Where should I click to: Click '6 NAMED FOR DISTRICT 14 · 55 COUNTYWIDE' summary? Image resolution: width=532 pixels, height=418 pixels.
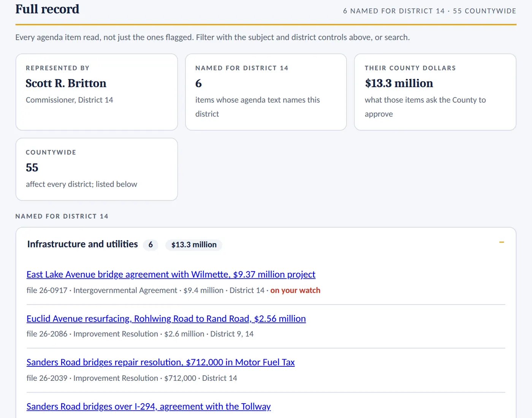coord(429,11)
